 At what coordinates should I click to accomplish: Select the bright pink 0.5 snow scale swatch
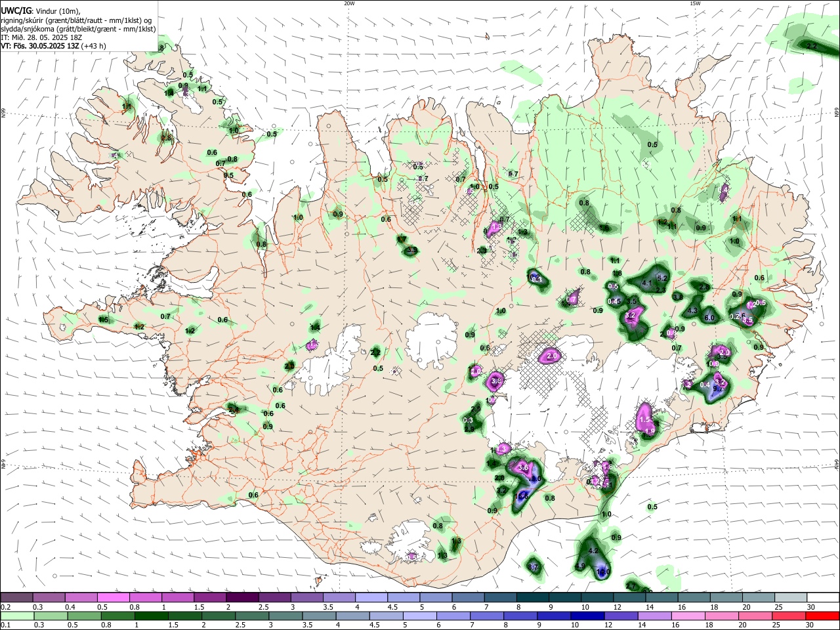coord(114,597)
